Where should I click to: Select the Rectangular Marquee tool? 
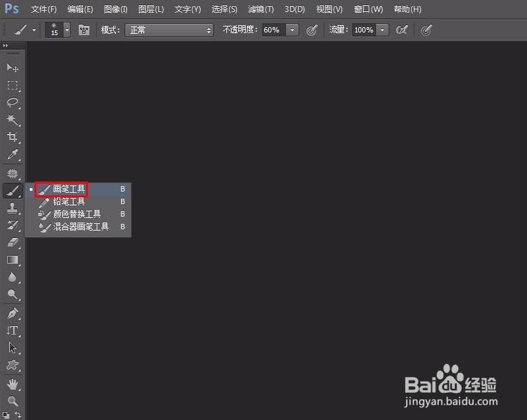(13, 85)
